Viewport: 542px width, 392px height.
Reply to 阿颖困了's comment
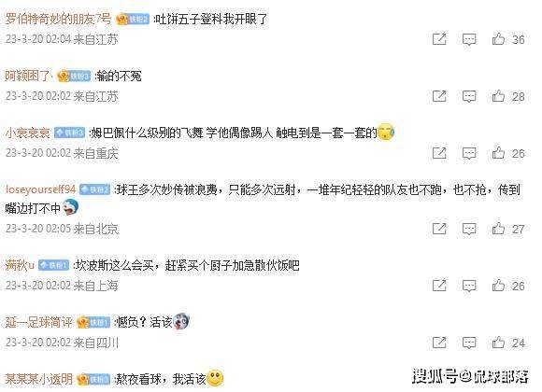469,96
